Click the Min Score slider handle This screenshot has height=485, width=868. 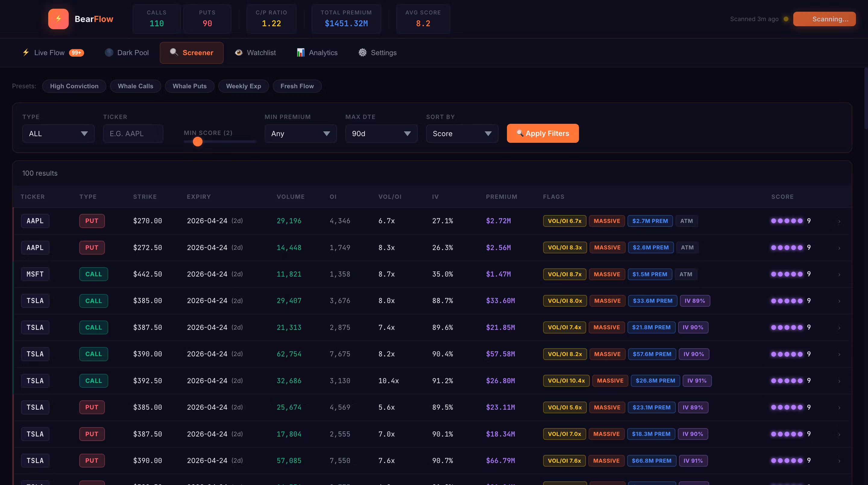coord(197,142)
